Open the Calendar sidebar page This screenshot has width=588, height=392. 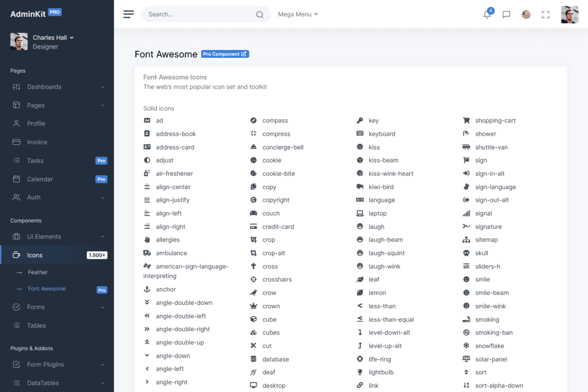click(57, 179)
